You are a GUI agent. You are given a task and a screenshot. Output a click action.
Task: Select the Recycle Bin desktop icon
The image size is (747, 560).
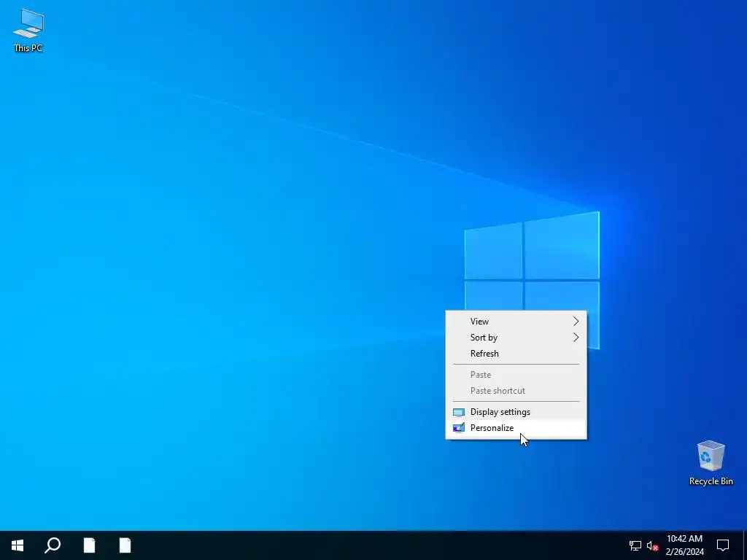click(711, 463)
